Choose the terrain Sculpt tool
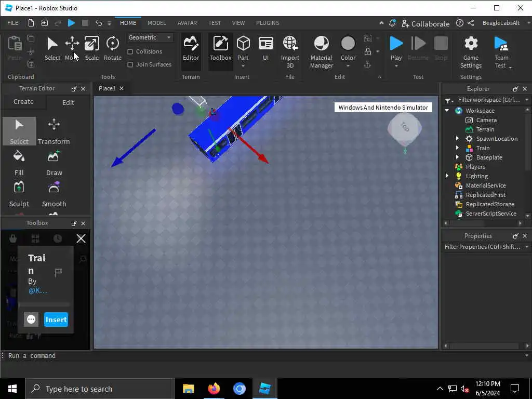The height and width of the screenshot is (399, 532). (19, 194)
